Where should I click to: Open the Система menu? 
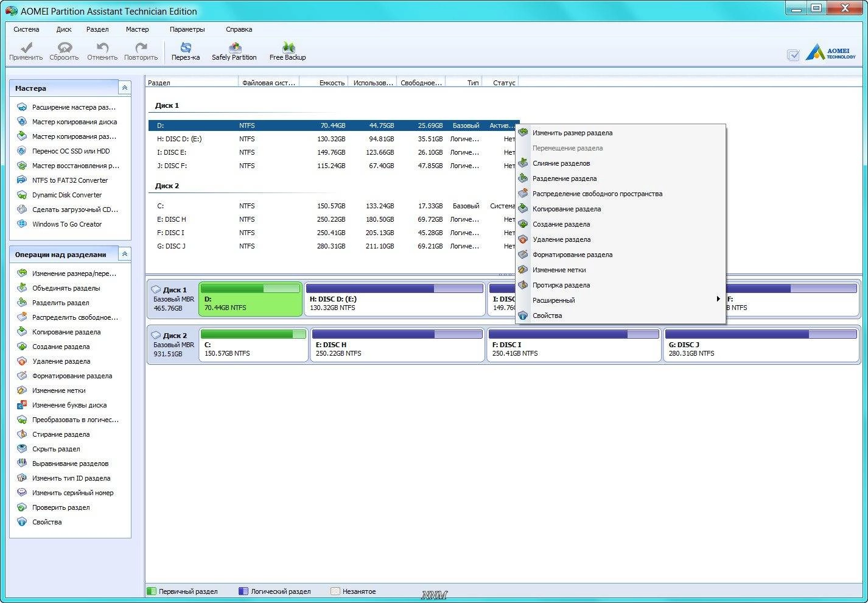(x=26, y=29)
